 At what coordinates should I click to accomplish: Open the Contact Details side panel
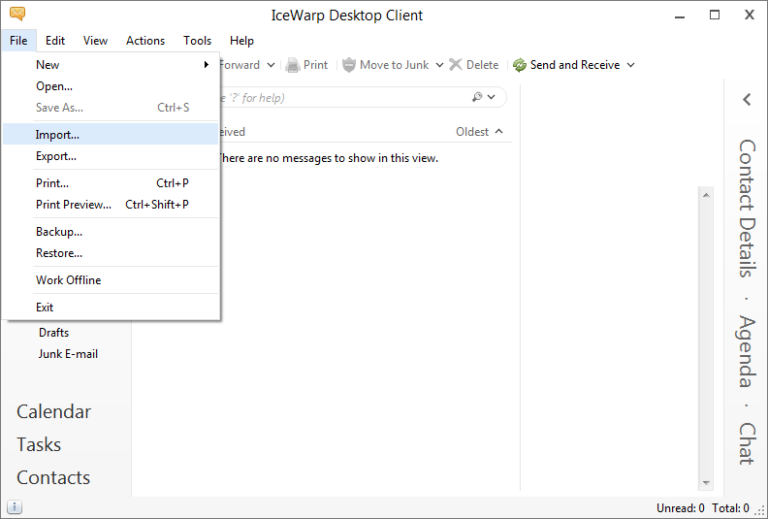coord(747,209)
